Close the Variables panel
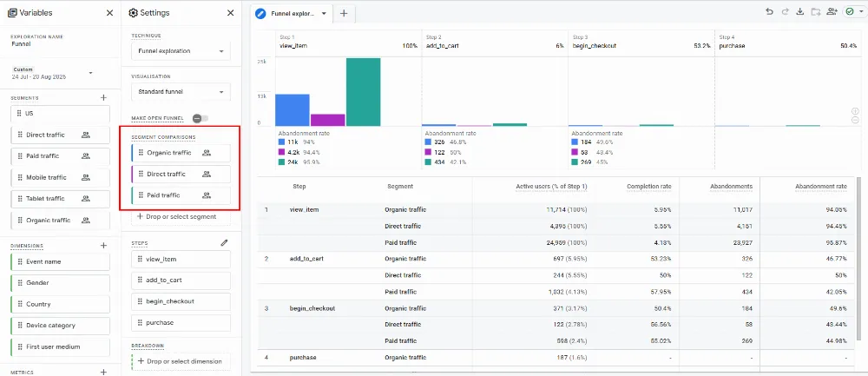 tap(109, 13)
